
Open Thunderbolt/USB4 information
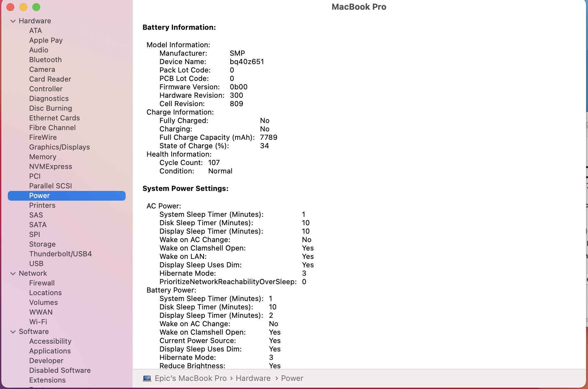pos(60,254)
